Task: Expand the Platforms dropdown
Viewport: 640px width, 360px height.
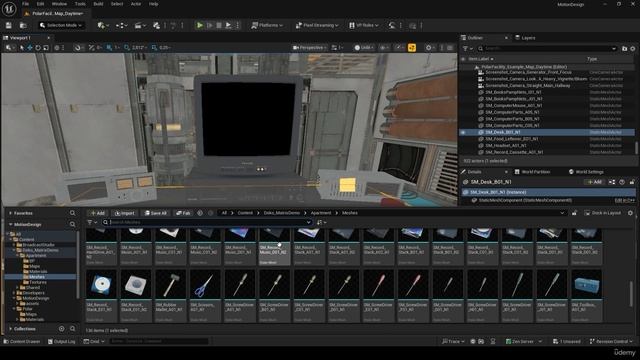Action: (x=267, y=25)
